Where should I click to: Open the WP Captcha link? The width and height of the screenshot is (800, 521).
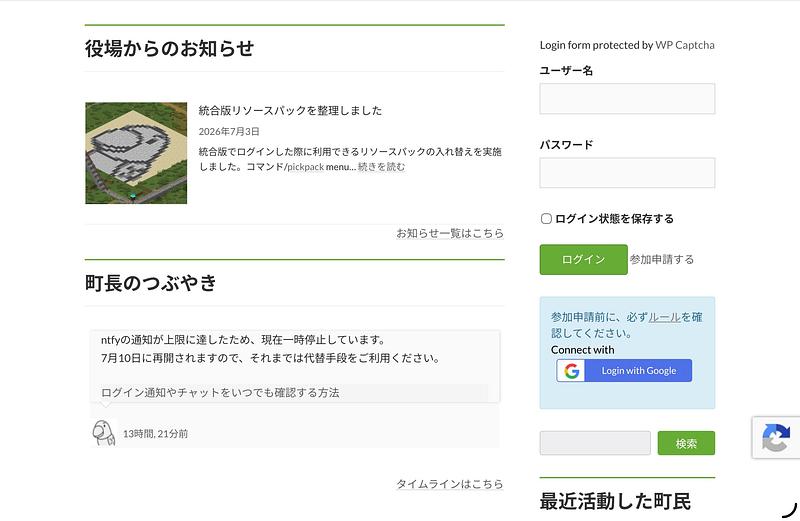click(685, 45)
